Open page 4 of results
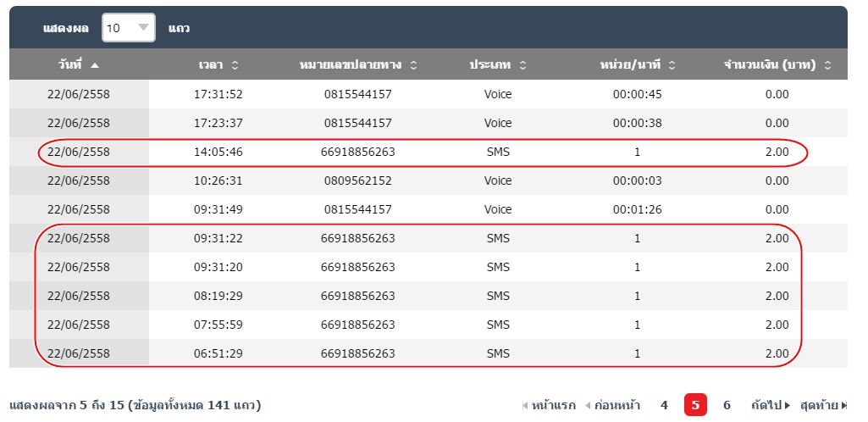This screenshot has width=868, height=422. (x=664, y=405)
